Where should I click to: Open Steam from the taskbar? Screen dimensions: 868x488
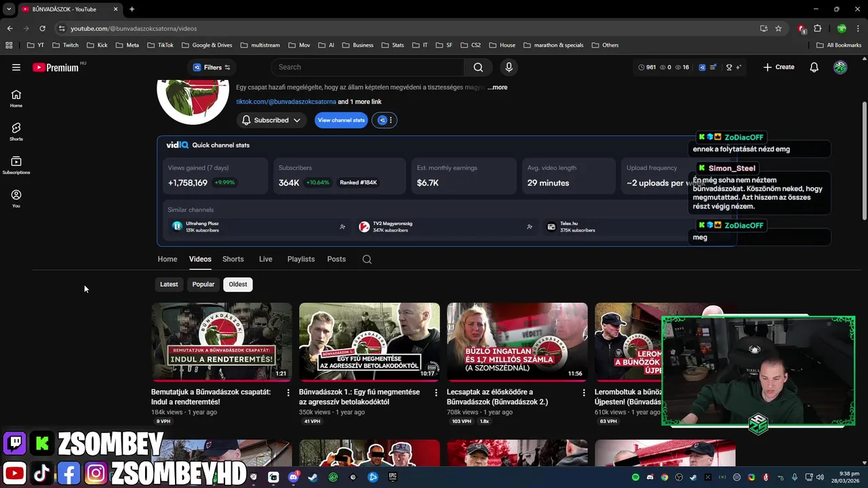point(313,477)
